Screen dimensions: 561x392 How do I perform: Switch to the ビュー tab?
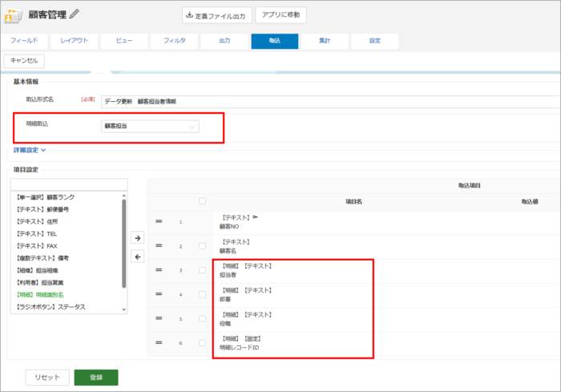coord(124,41)
